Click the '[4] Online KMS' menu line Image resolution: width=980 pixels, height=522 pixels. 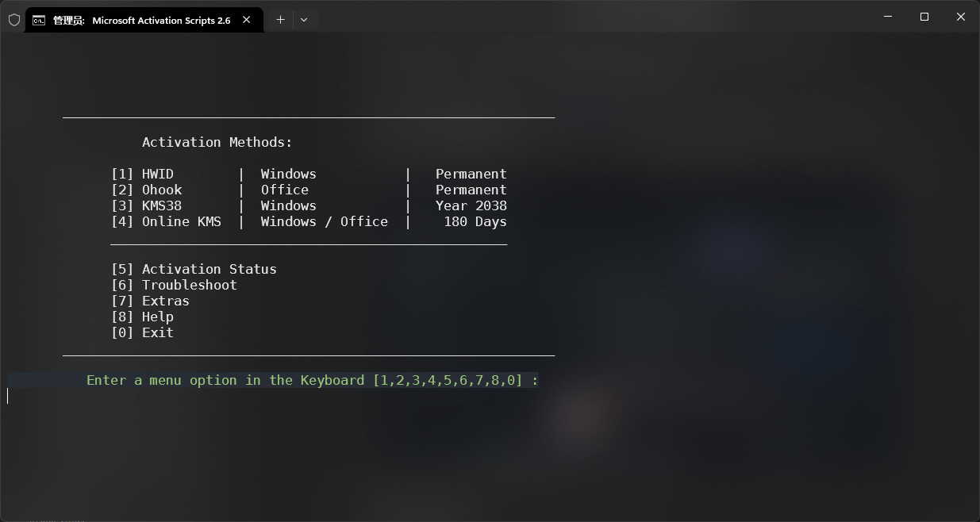(309, 222)
